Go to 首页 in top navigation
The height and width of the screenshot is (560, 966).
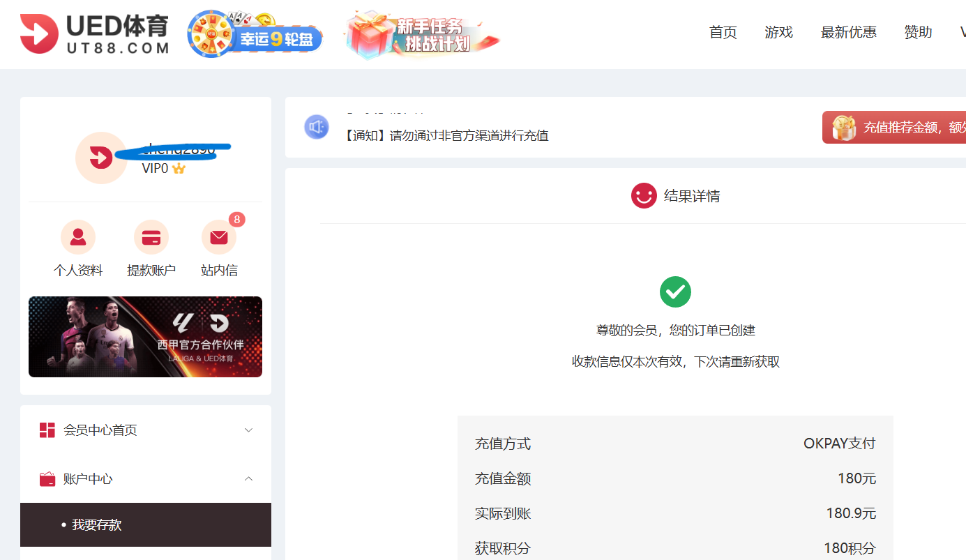click(723, 32)
